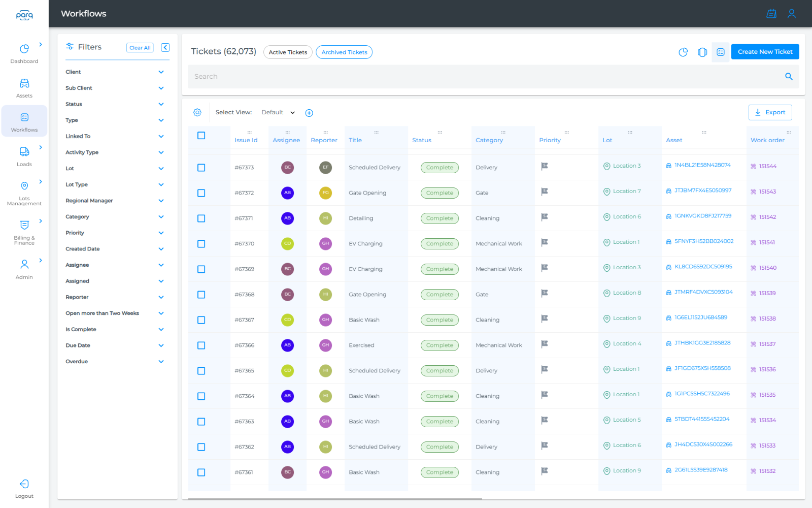Open the Dashboard sidebar icon
812x508 pixels.
tap(24, 49)
